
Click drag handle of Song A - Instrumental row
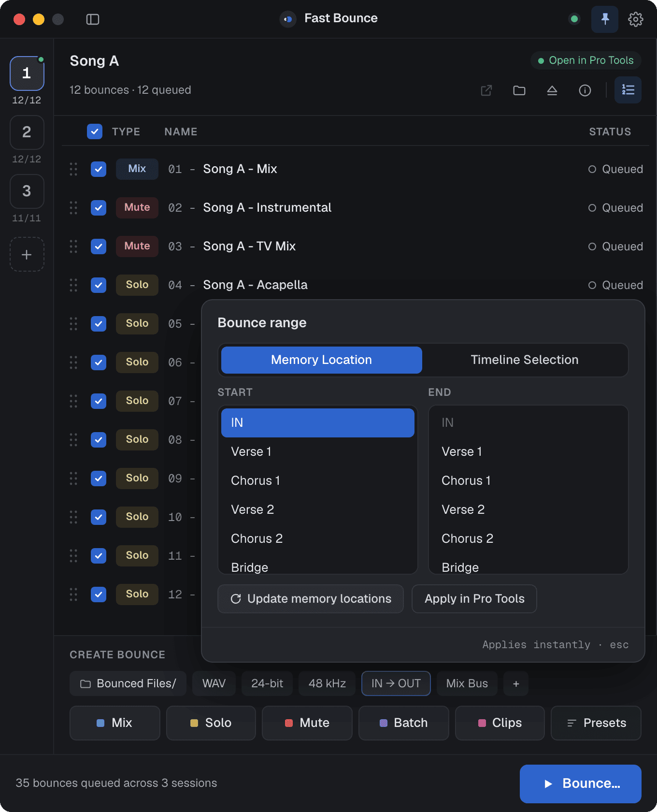pyautogui.click(x=73, y=208)
